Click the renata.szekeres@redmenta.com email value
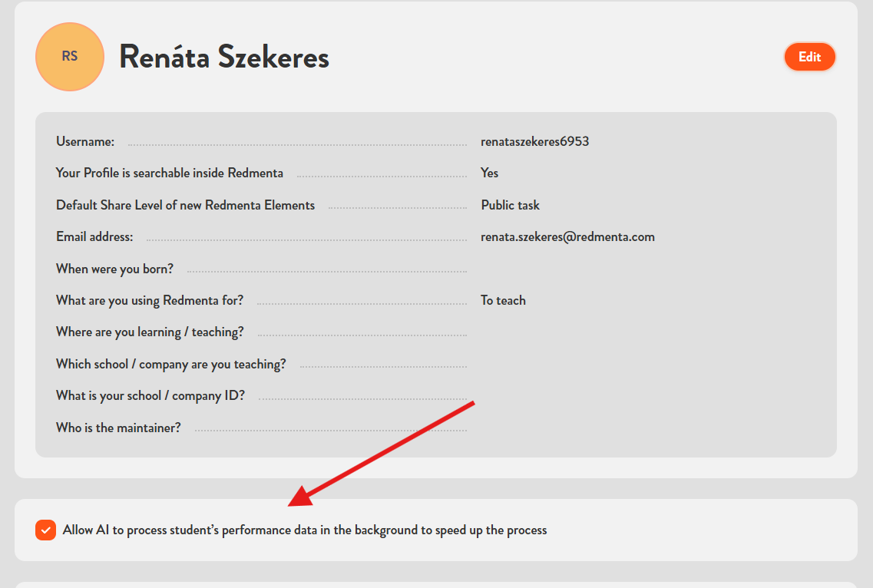The height and width of the screenshot is (588, 873). click(x=567, y=236)
